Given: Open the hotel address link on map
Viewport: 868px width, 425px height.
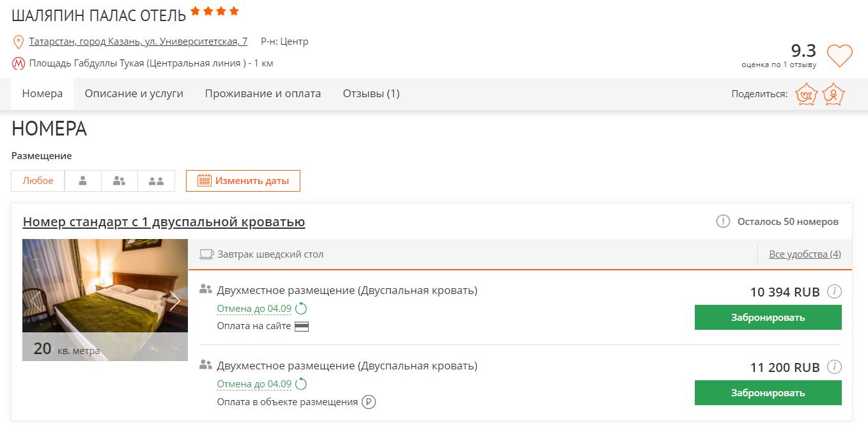Looking at the screenshot, I should pyautogui.click(x=138, y=42).
